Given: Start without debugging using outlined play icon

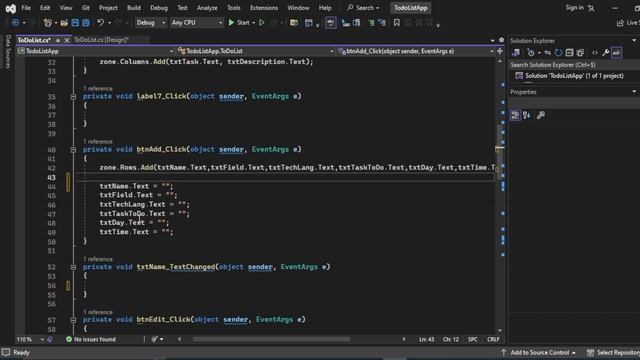Looking at the screenshot, I should (262, 23).
